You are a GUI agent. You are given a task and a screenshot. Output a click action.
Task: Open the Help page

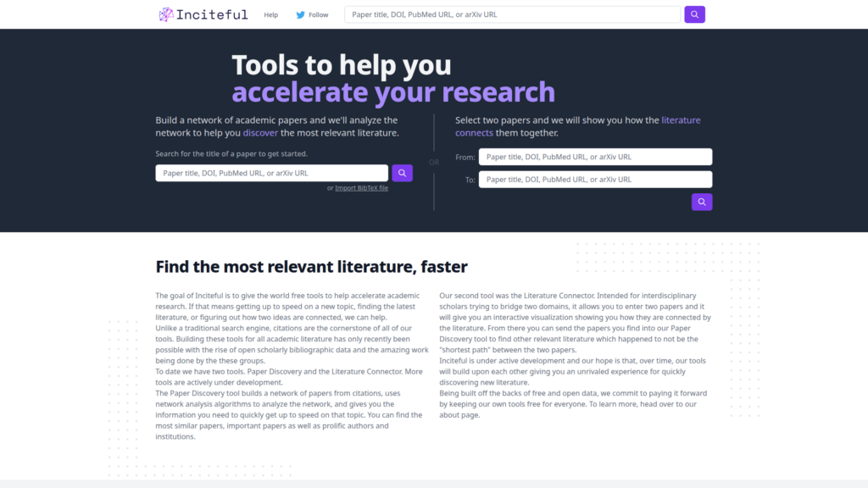pos(270,14)
